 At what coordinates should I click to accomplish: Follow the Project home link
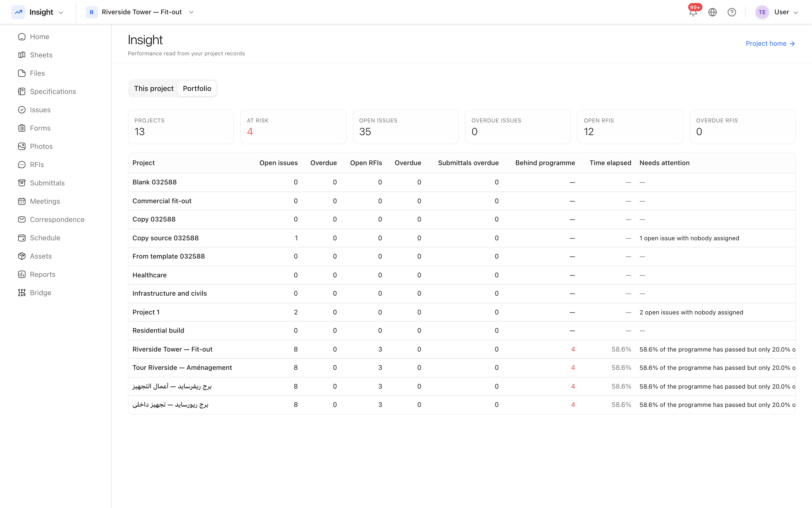tap(770, 43)
